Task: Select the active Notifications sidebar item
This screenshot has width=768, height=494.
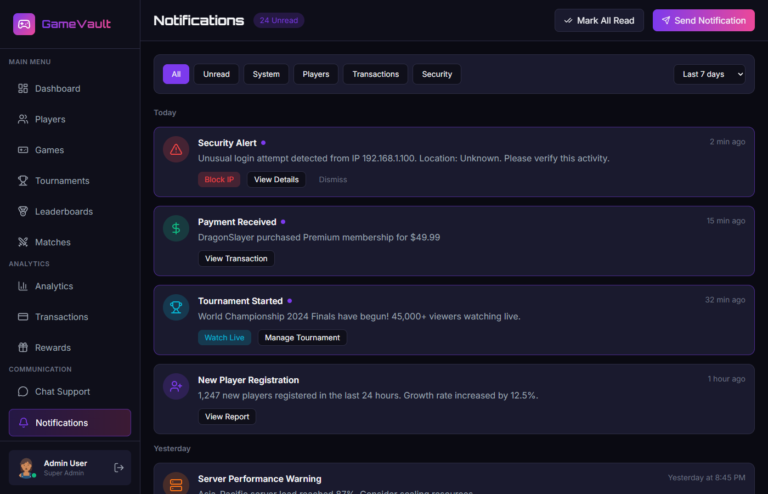Action: click(x=70, y=423)
